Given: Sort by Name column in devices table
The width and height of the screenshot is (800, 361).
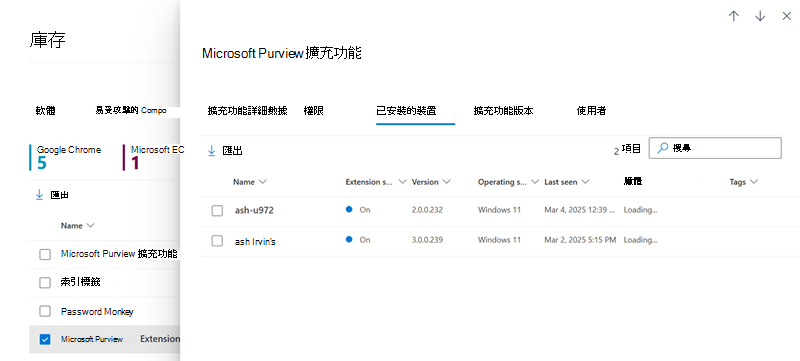Looking at the screenshot, I should [x=249, y=182].
